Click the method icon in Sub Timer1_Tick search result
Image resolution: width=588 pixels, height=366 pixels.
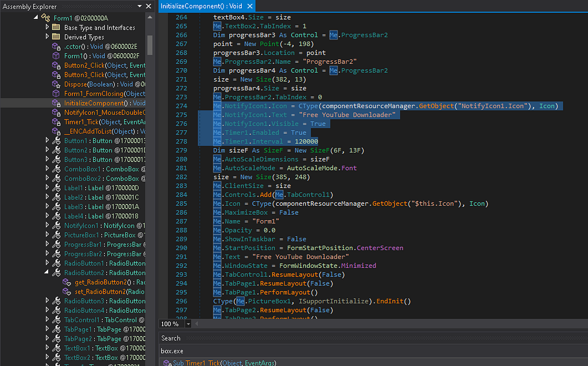point(167,363)
